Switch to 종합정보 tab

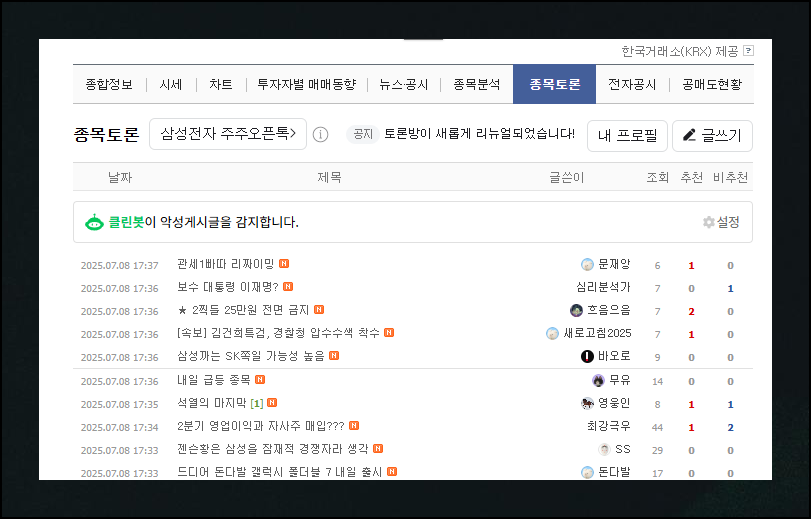click(x=109, y=84)
